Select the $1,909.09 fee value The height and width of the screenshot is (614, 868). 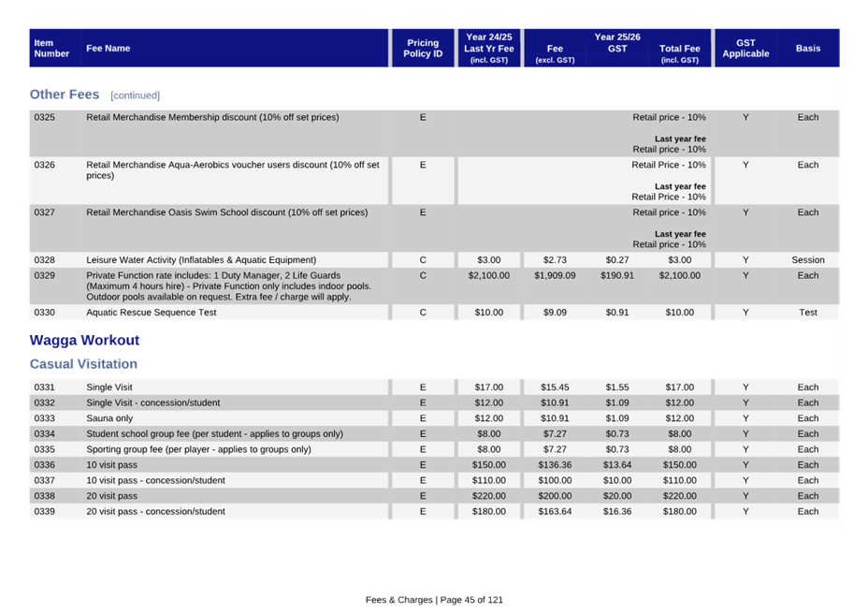[x=555, y=275]
